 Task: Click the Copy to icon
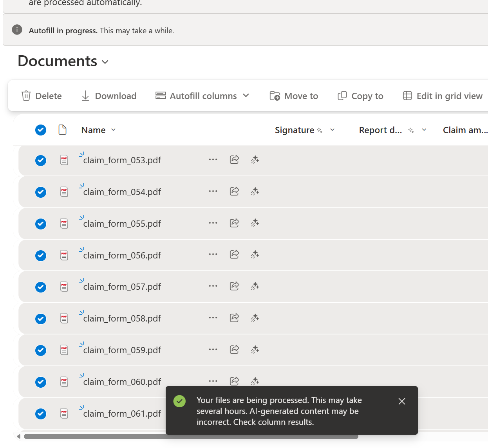tap(342, 96)
